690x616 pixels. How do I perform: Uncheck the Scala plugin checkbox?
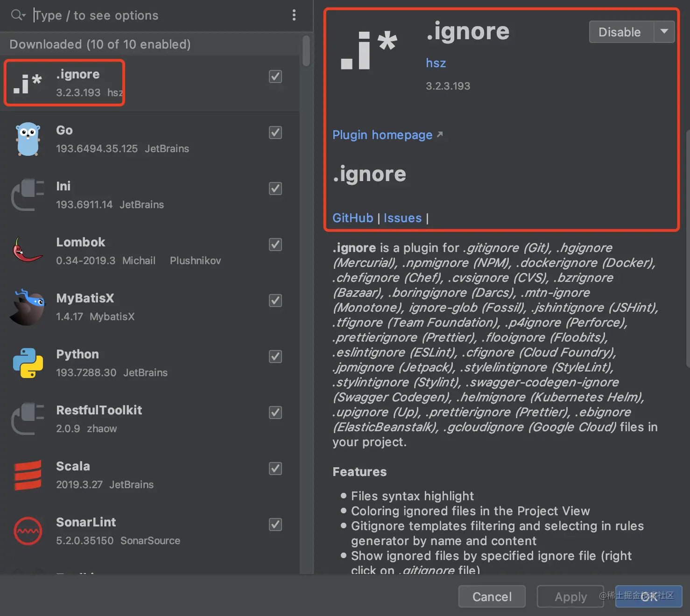click(275, 469)
